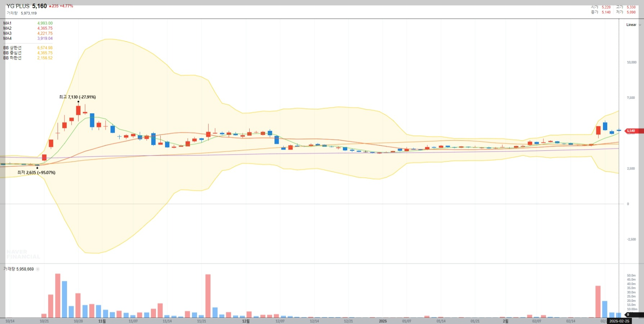
Task: Click the 12/07 date axis label
Action: 280,321
